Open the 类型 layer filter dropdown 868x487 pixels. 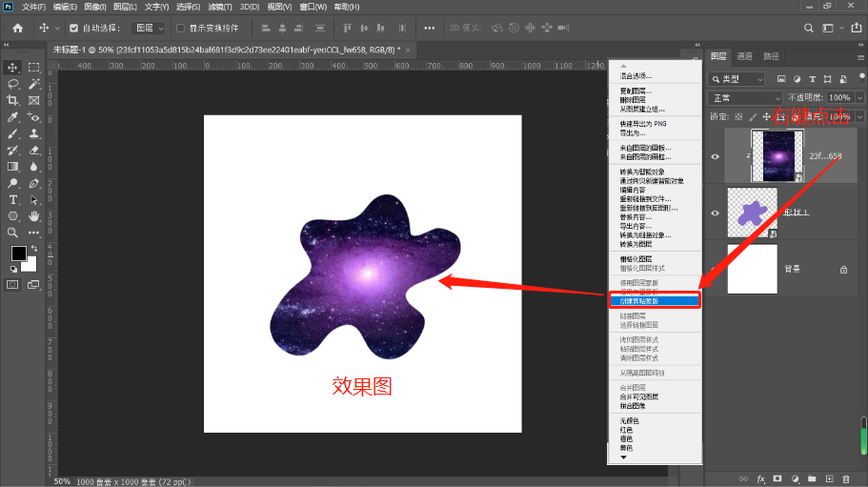click(x=737, y=79)
